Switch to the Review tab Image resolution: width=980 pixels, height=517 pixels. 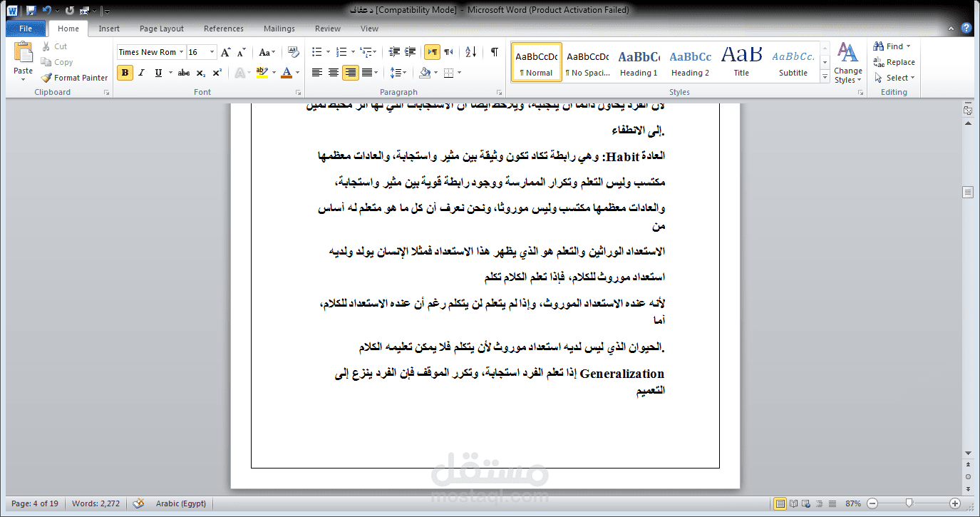point(328,29)
